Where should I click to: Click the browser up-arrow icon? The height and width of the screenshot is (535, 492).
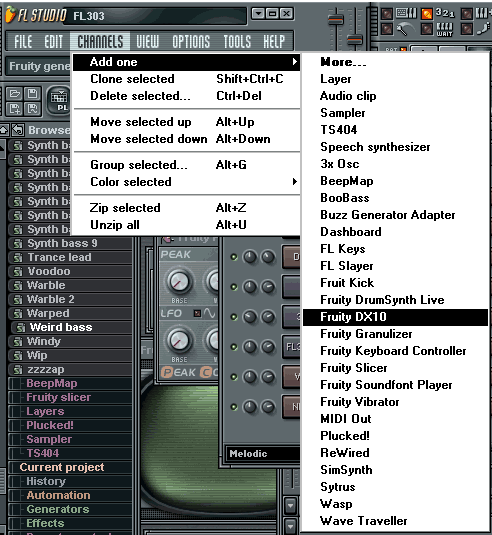(x=4, y=130)
